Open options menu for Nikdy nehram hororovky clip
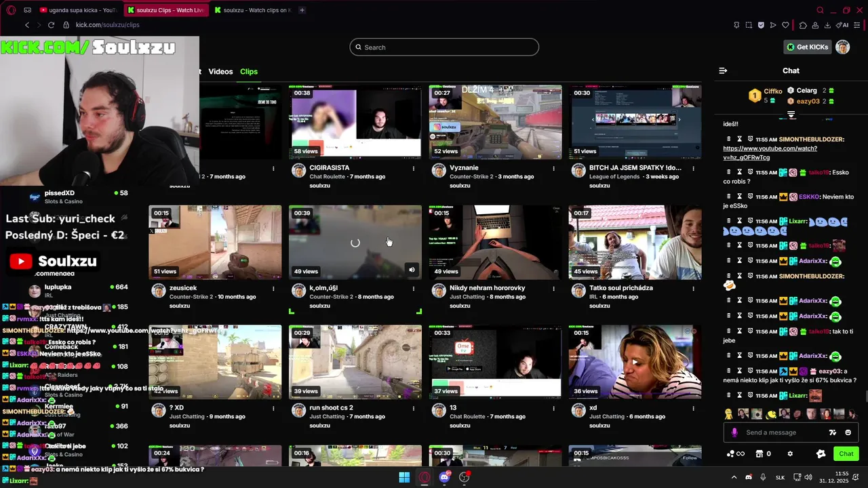The height and width of the screenshot is (488, 868). click(553, 288)
